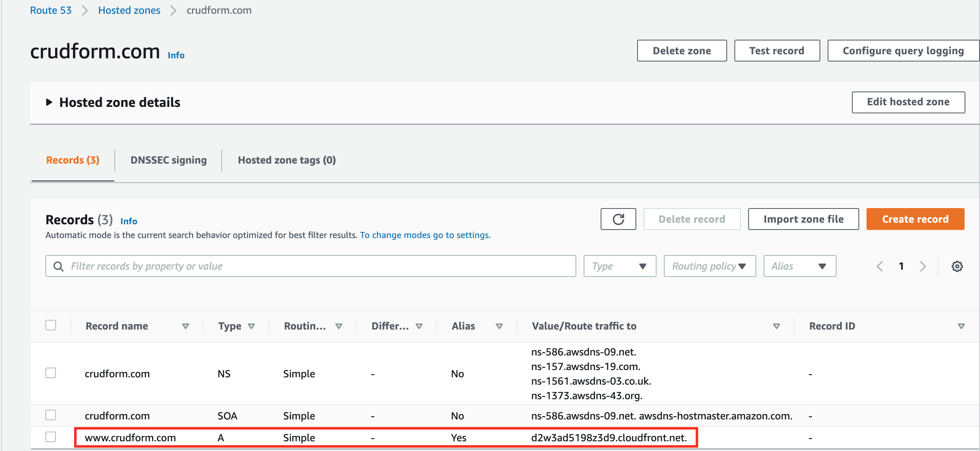Click the filter records search field
This screenshot has width=980, height=451.
tap(316, 266)
